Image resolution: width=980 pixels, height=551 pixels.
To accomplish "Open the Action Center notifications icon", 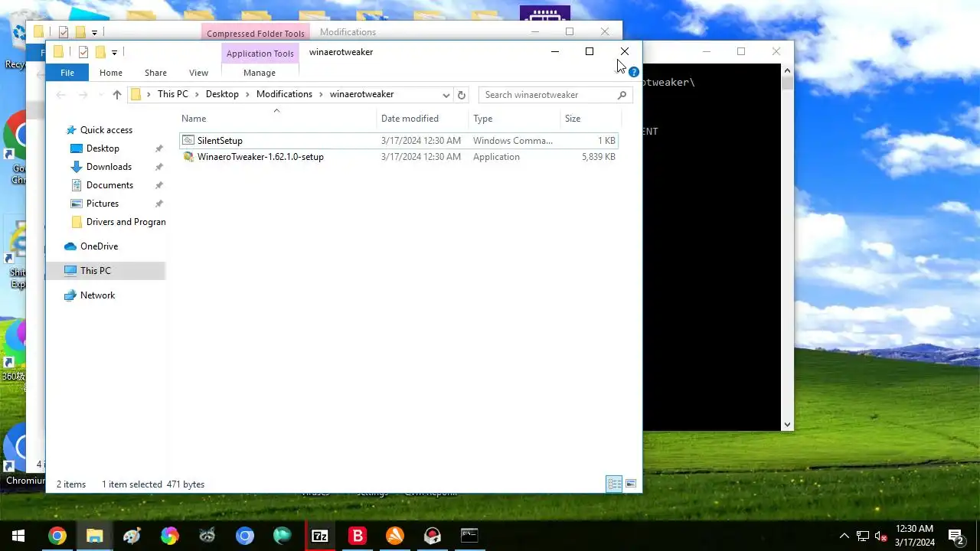I will 956,536.
